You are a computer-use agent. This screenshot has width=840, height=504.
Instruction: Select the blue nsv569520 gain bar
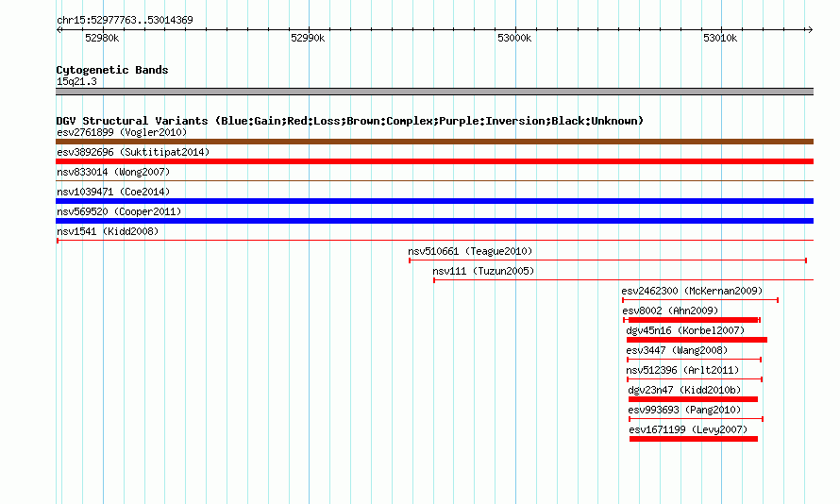click(x=434, y=221)
